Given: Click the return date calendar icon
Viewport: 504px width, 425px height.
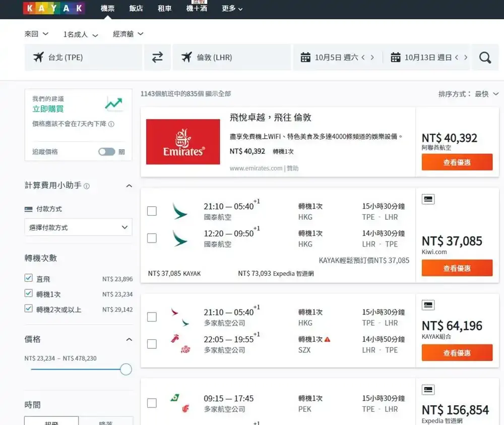Looking at the screenshot, I should [395, 57].
